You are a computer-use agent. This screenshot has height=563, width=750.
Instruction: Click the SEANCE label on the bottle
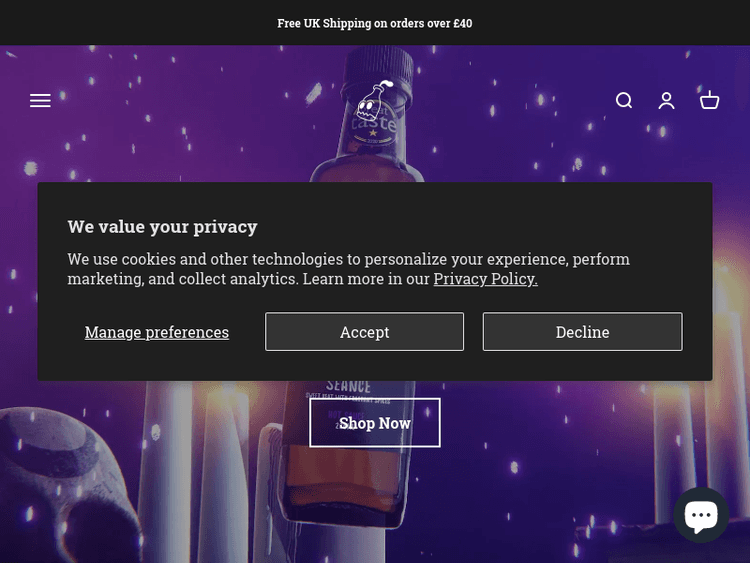pyautogui.click(x=348, y=387)
